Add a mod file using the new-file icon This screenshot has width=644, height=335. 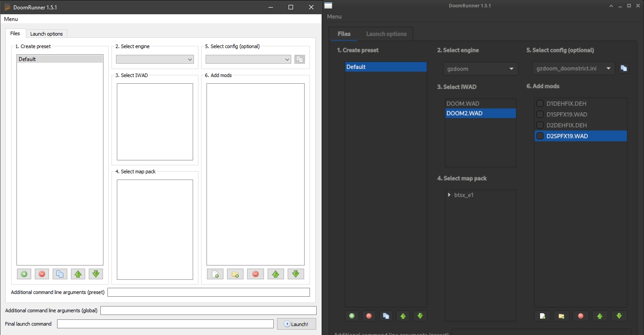coord(542,316)
